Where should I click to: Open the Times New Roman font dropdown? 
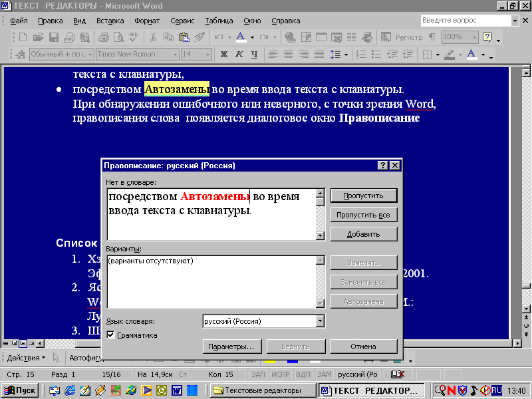(x=175, y=55)
